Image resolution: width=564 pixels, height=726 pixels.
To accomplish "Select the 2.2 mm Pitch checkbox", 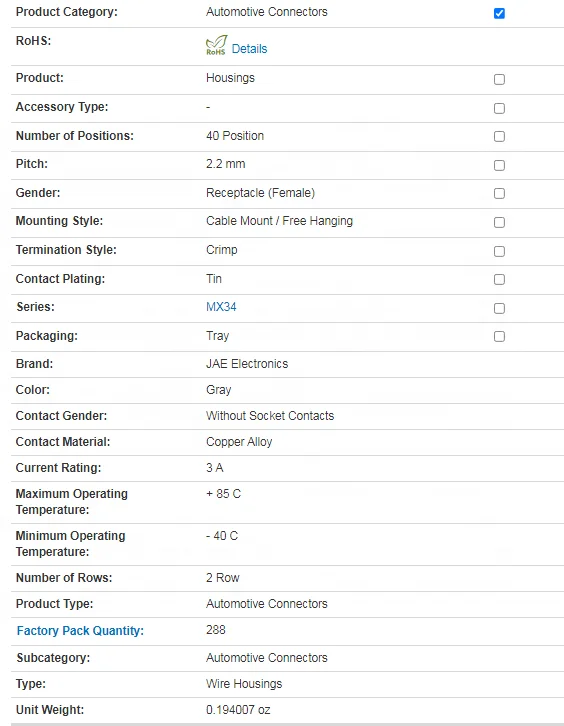I will 499,165.
